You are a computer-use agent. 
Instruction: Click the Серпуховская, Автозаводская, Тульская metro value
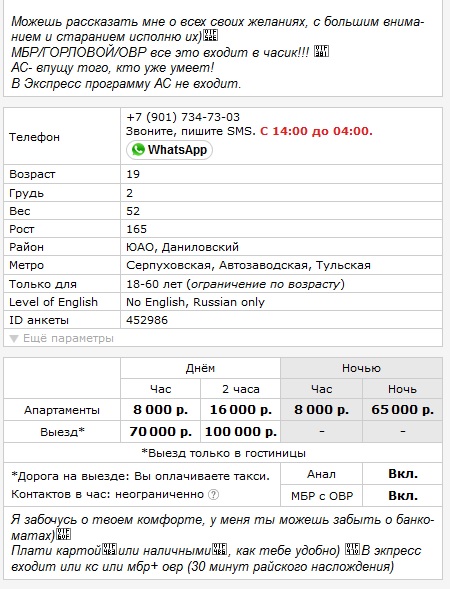[x=248, y=265]
